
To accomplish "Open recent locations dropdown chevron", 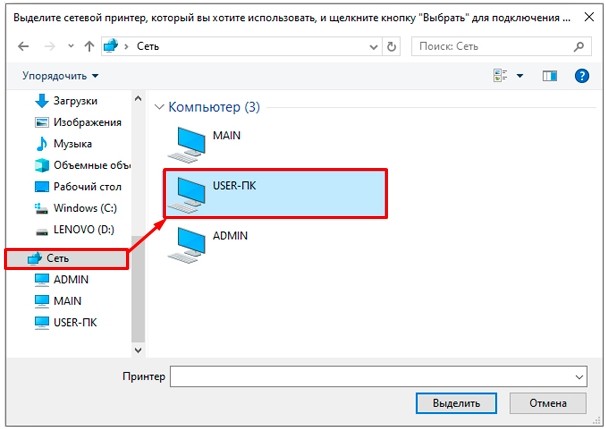I will coord(71,46).
